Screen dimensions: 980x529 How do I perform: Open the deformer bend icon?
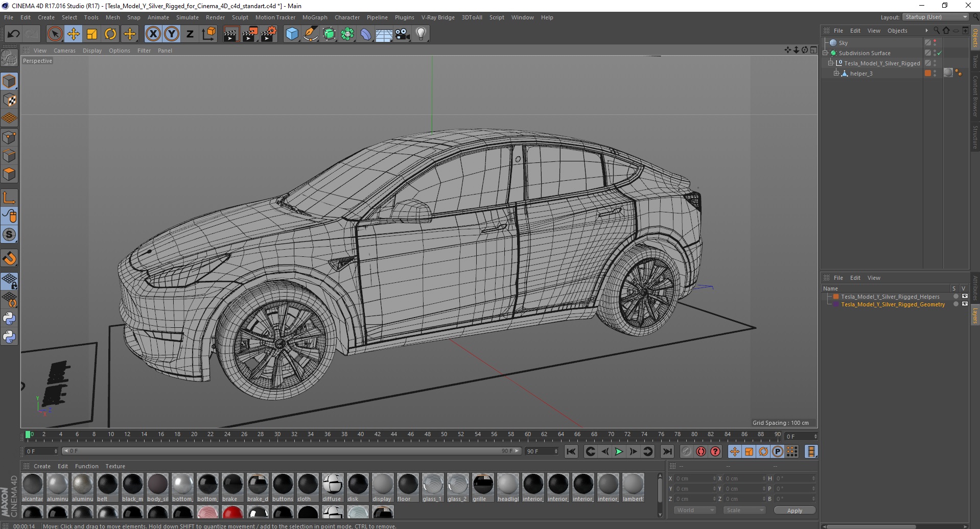366,34
